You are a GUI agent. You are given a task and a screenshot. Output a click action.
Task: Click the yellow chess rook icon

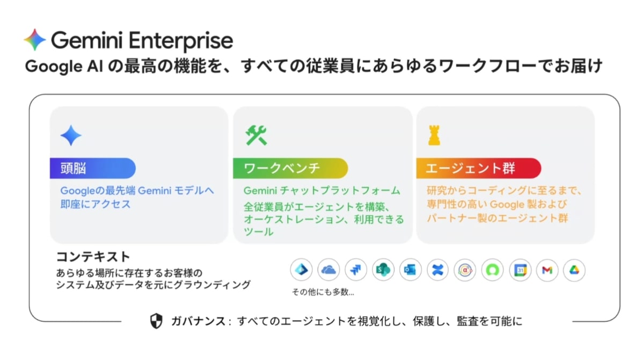pos(434,135)
